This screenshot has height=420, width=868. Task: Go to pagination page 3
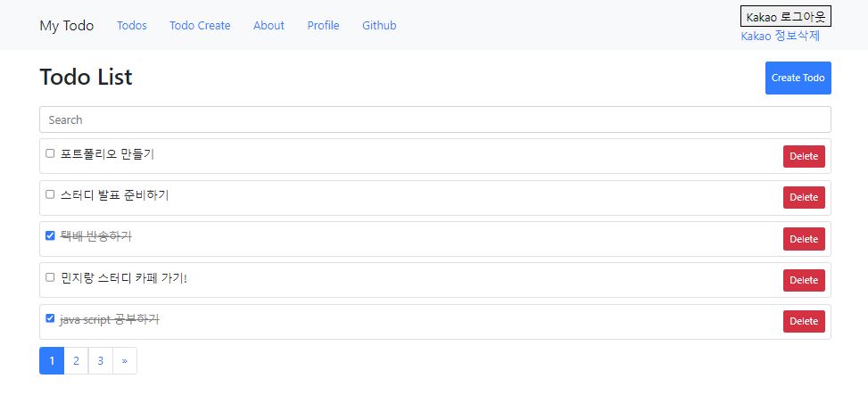101,361
